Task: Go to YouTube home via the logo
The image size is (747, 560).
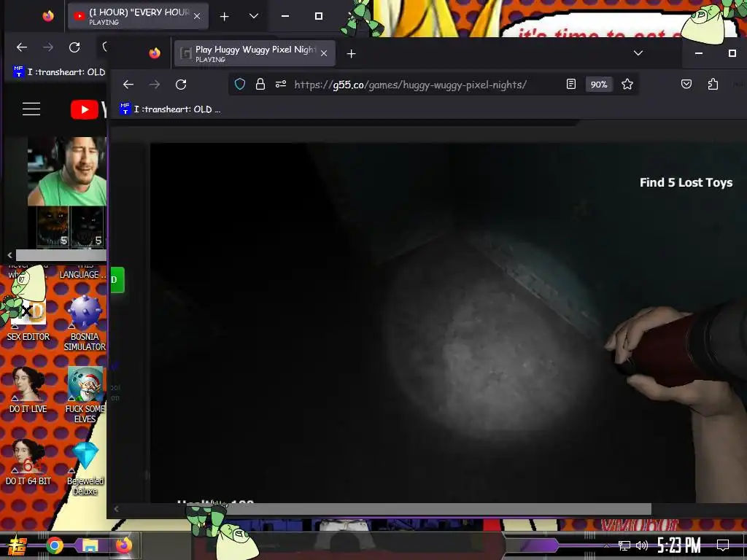Action: click(88, 109)
